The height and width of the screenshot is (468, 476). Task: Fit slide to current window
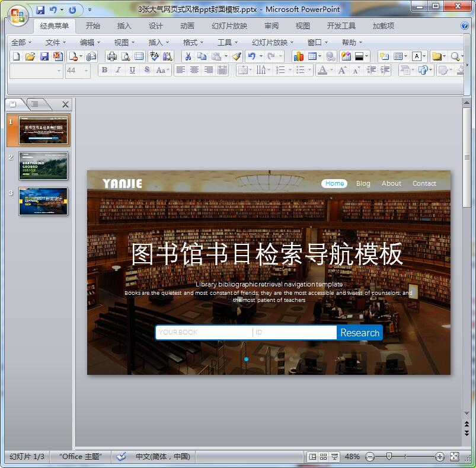pyautogui.click(x=455, y=456)
